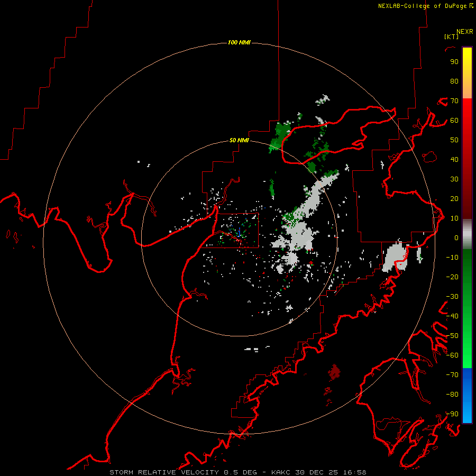Screen dimensions: 476x476
Task: Click the -40 value on velocity scale
Action: point(452,316)
